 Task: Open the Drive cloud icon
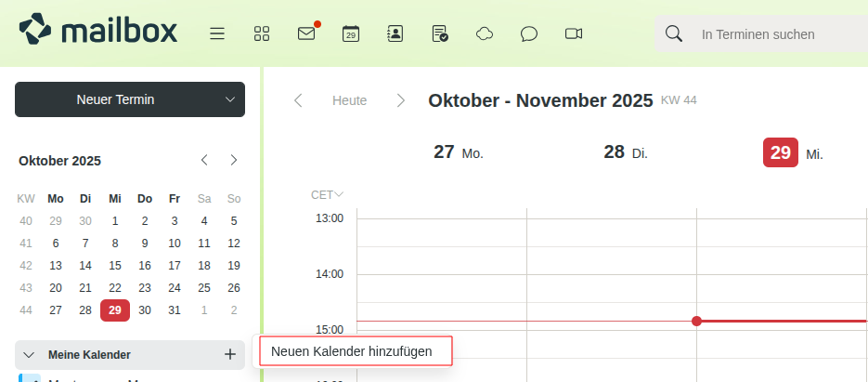(x=485, y=33)
